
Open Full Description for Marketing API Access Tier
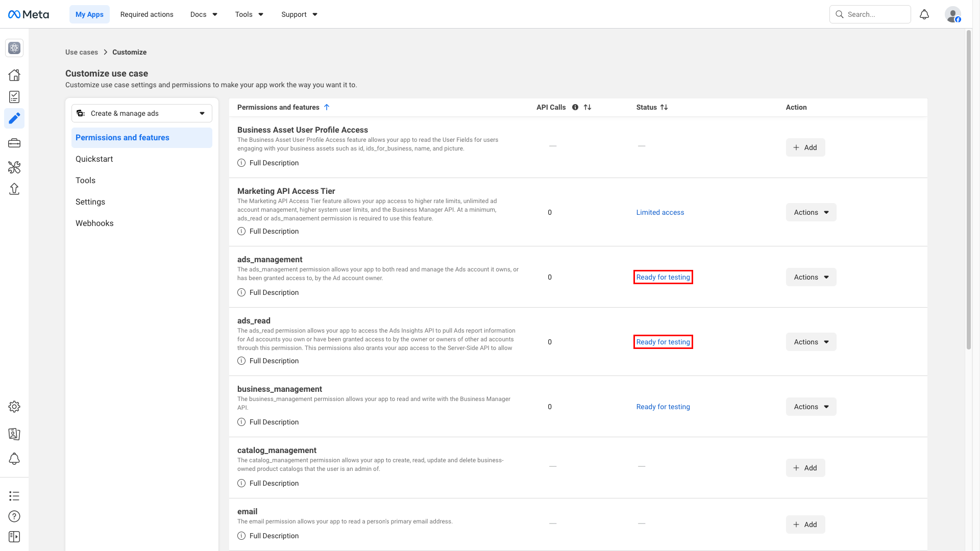point(274,231)
